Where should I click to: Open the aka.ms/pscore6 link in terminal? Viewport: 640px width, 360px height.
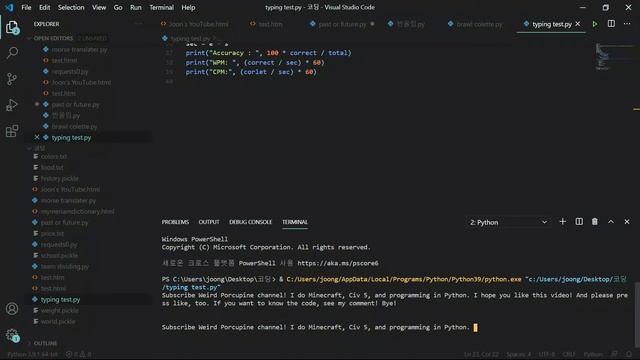pyautogui.click(x=338, y=263)
